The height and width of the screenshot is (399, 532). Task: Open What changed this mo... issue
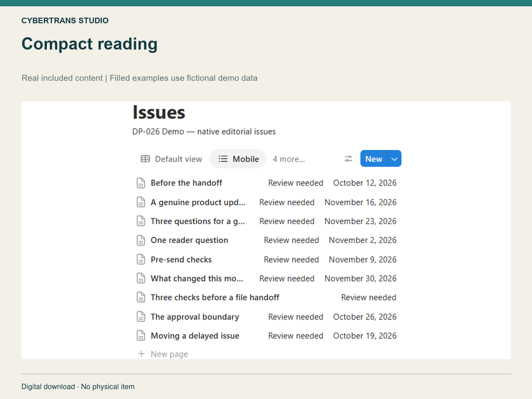pyautogui.click(x=197, y=278)
